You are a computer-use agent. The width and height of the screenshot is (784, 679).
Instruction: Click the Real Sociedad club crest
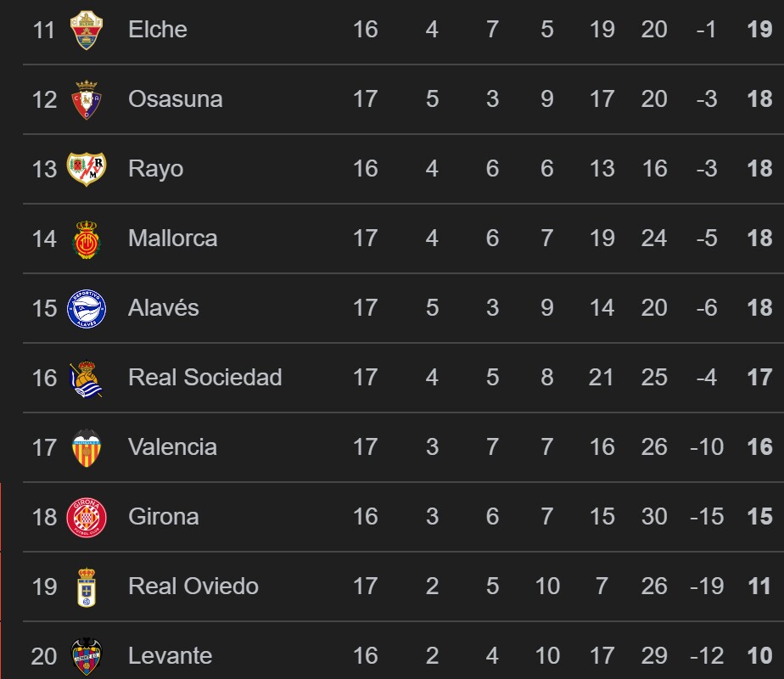(86, 379)
